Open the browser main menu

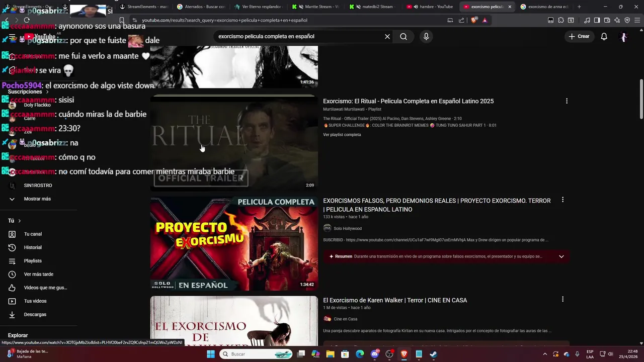pyautogui.click(x=636, y=20)
